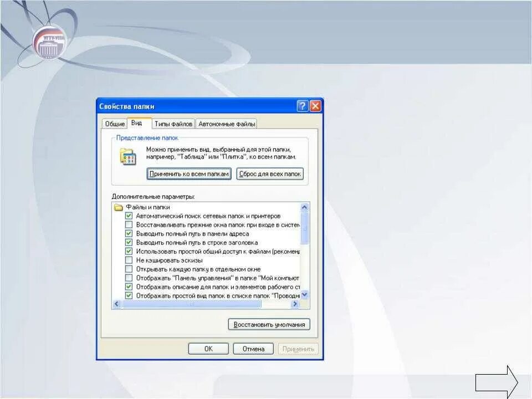Click the horizontal scroll right arrow

click(295, 304)
